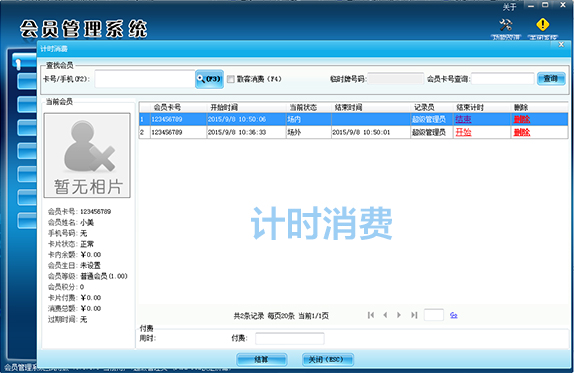This screenshot has height=373, width=574.
Task: Click the 会员生日: 未设置 line
Action: pos(74,265)
